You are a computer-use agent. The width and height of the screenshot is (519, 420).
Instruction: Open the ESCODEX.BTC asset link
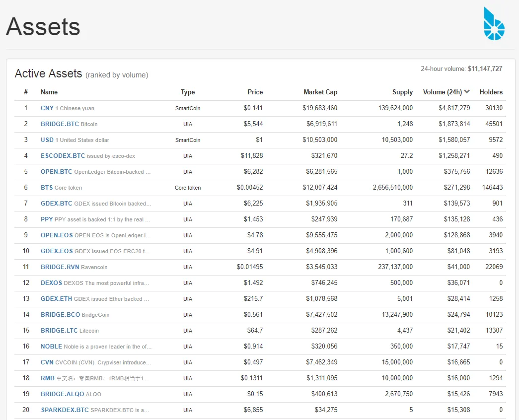(x=63, y=155)
